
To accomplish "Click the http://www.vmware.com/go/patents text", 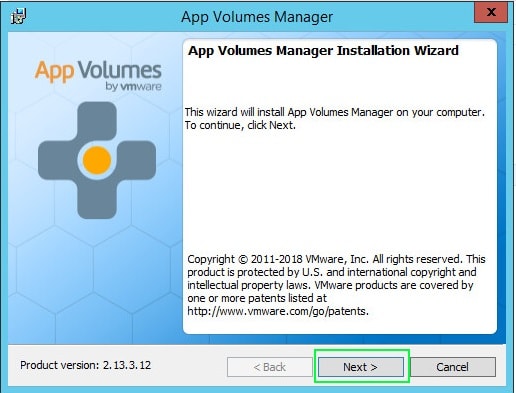I will pyautogui.click(x=278, y=311).
